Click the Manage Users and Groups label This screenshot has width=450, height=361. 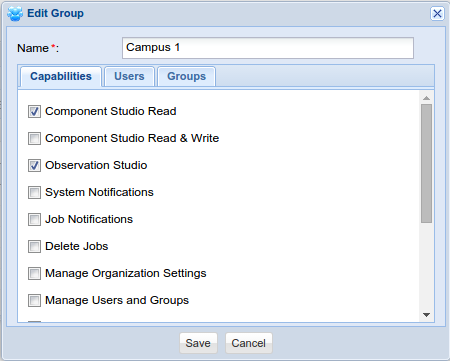click(x=117, y=300)
